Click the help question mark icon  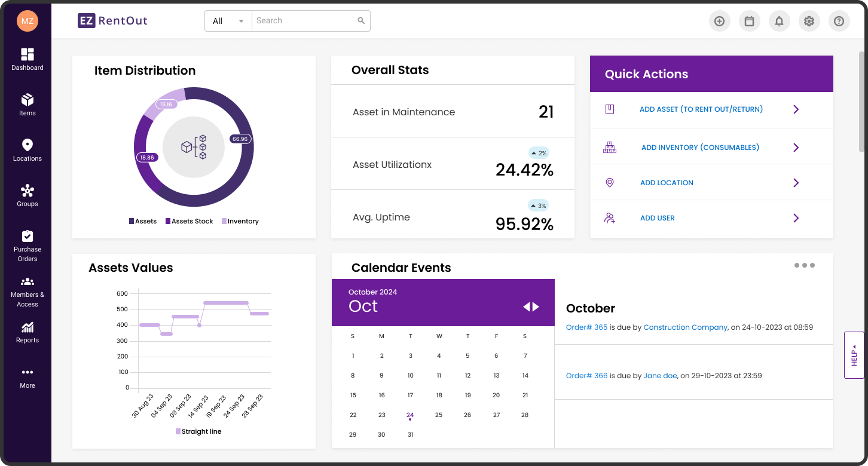coord(839,21)
